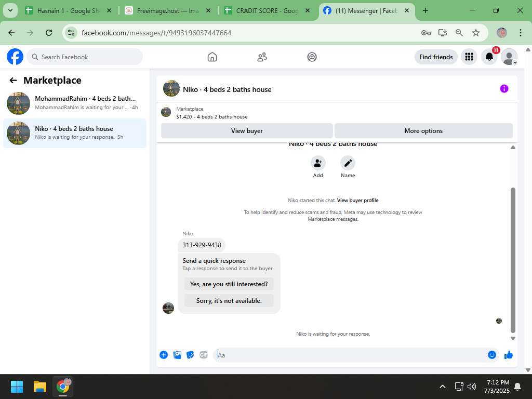Focus the Search Facebook field
Image resolution: width=532 pixels, height=399 pixels.
(x=85, y=57)
